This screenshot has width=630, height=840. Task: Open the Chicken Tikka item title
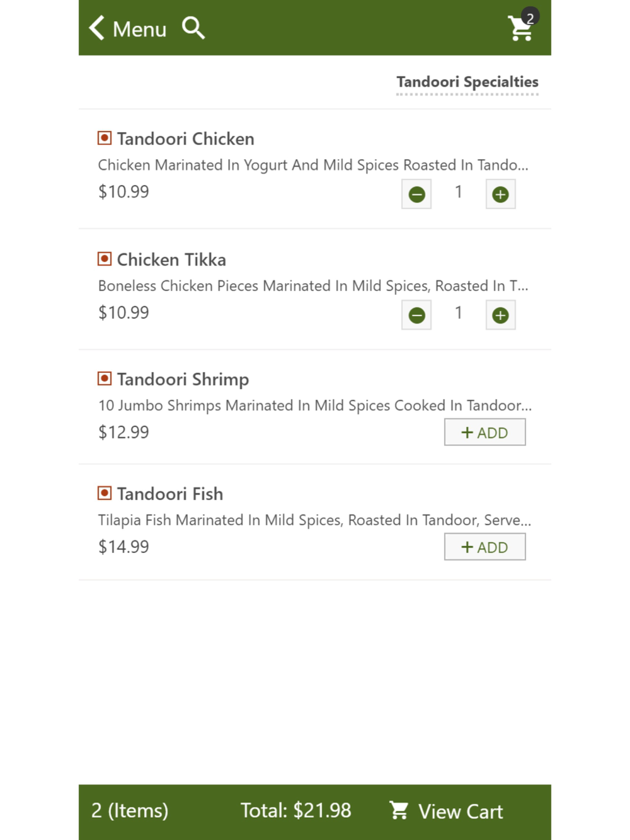coord(171,259)
